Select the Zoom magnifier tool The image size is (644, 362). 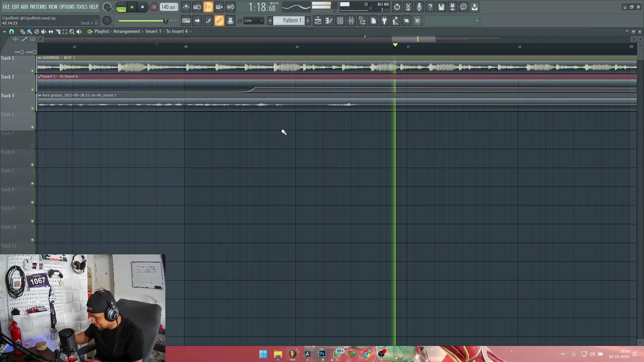pos(72,32)
